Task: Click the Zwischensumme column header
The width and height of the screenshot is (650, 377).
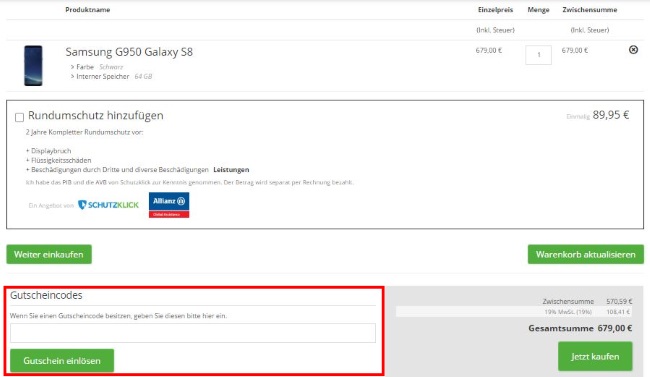Action: (589, 10)
